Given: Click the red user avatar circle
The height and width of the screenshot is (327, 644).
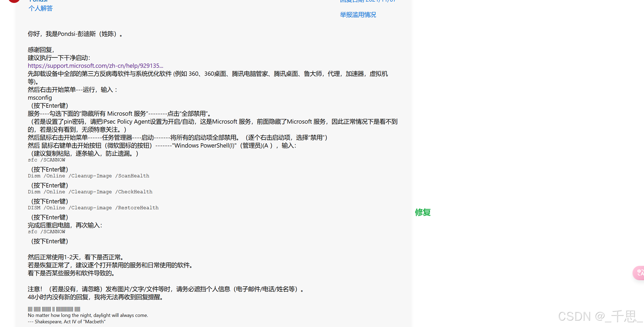Looking at the screenshot, I should 14,1.
